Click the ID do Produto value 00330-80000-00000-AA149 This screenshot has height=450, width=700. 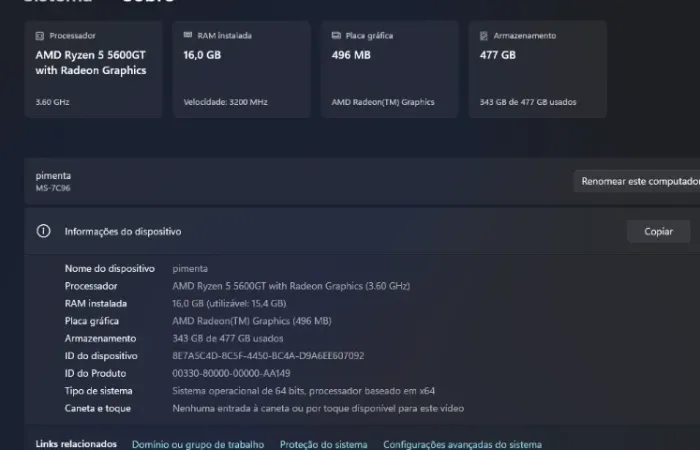click(231, 373)
